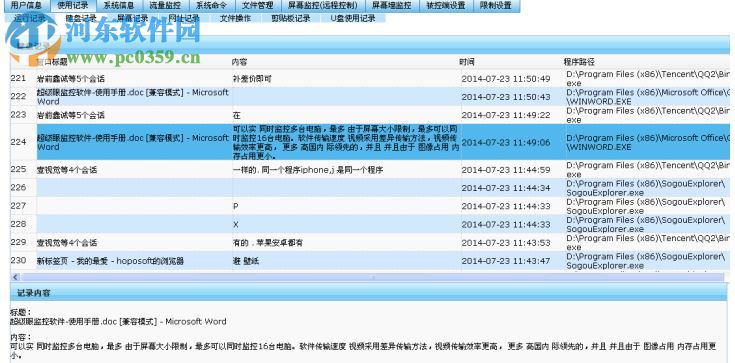This screenshot has height=363, width=735.
Task: Click content 一样的. 同一个程序iphone,j 是同一个程序
Action: 308,170
